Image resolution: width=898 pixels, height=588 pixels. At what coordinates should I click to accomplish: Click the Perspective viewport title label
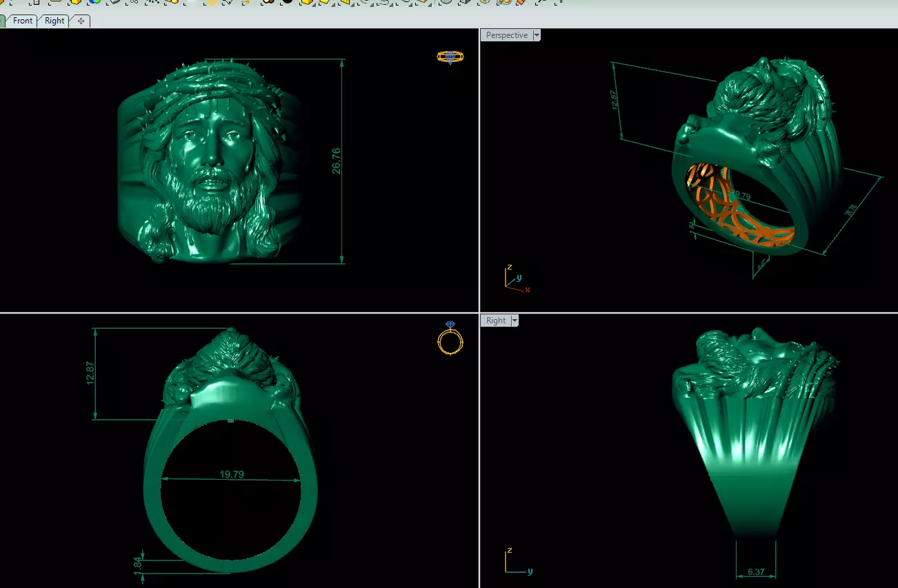pos(506,35)
